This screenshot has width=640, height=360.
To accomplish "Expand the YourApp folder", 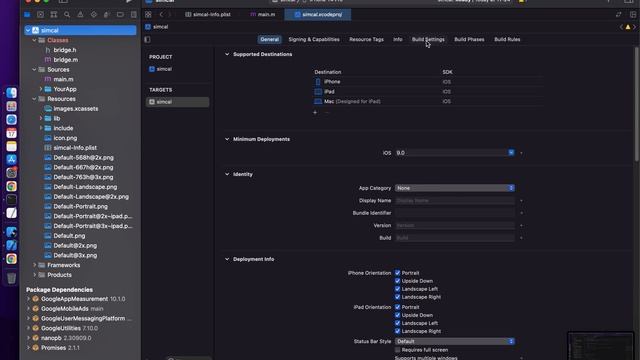I will (41, 89).
